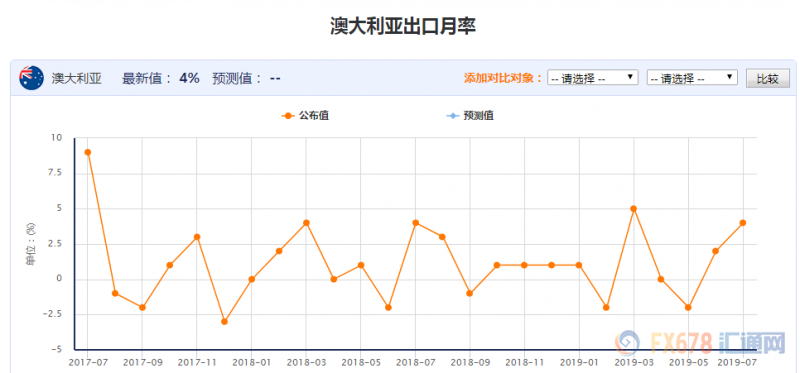Click the 2018-02 data point at 2
This screenshot has height=373, width=800.
click(x=279, y=251)
